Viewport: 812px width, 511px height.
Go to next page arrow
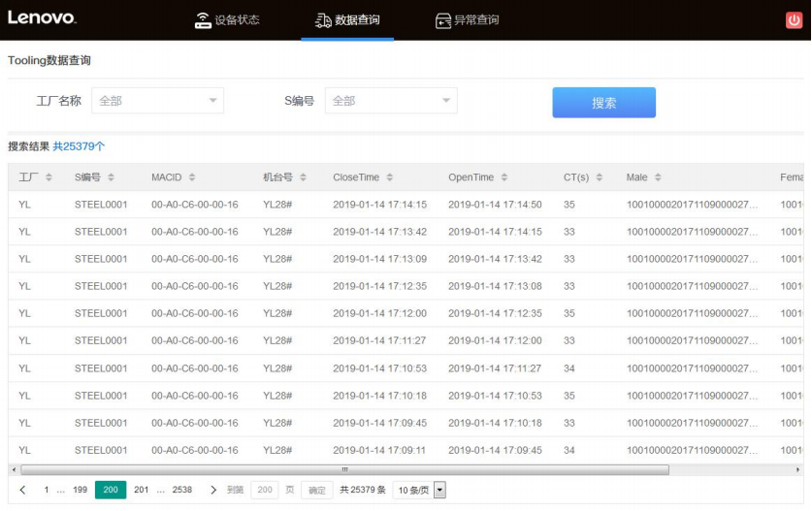coord(212,490)
